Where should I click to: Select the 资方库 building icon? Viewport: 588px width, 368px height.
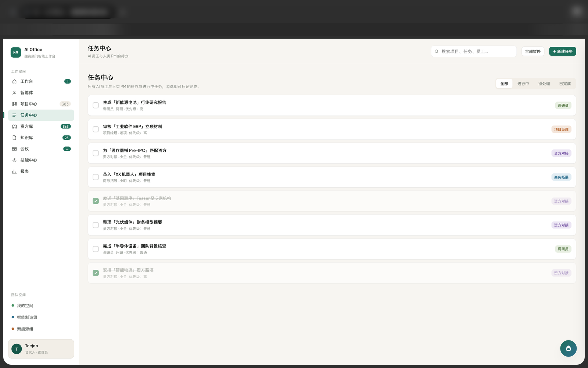click(x=14, y=126)
